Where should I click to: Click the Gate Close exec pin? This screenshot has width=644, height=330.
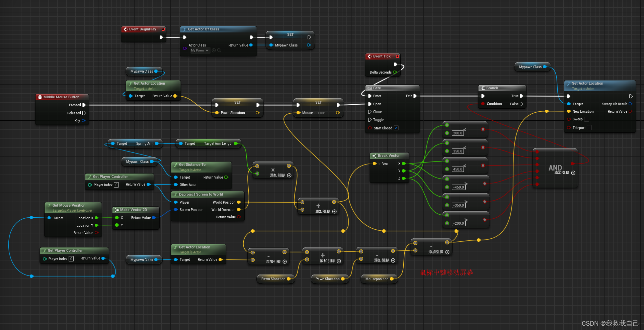click(370, 112)
